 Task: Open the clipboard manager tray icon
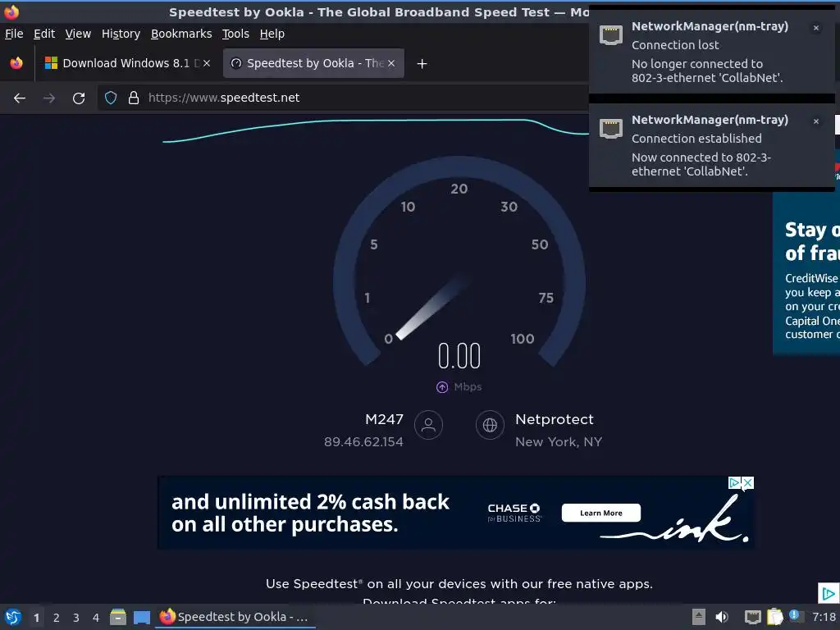click(x=774, y=617)
